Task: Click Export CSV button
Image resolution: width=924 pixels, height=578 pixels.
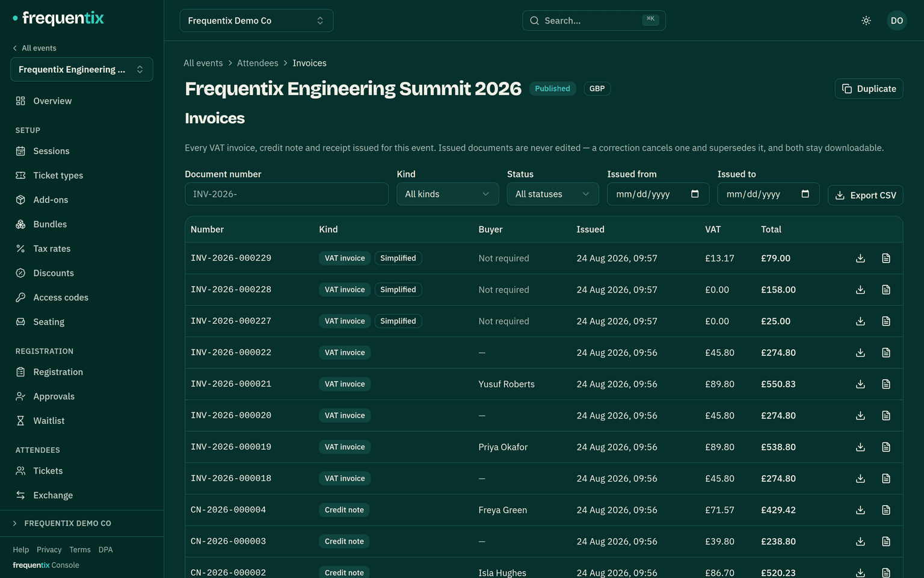Action: [x=865, y=195]
